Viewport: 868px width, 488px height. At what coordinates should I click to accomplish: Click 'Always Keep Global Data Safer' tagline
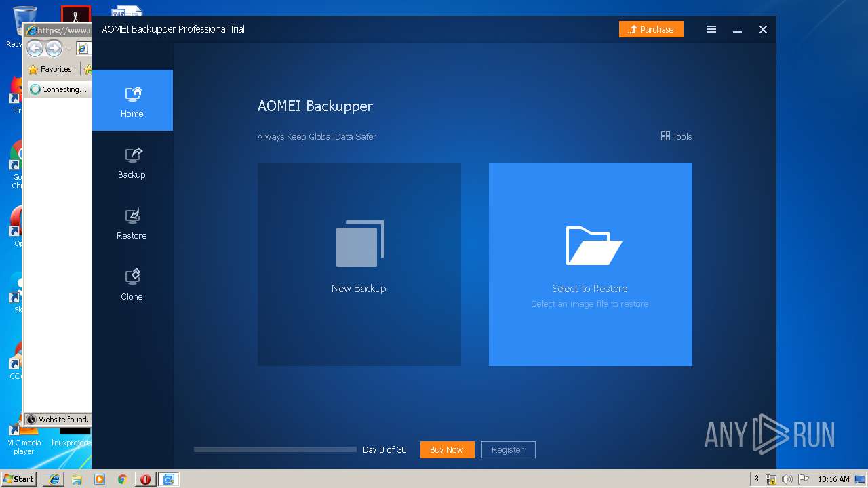(317, 136)
